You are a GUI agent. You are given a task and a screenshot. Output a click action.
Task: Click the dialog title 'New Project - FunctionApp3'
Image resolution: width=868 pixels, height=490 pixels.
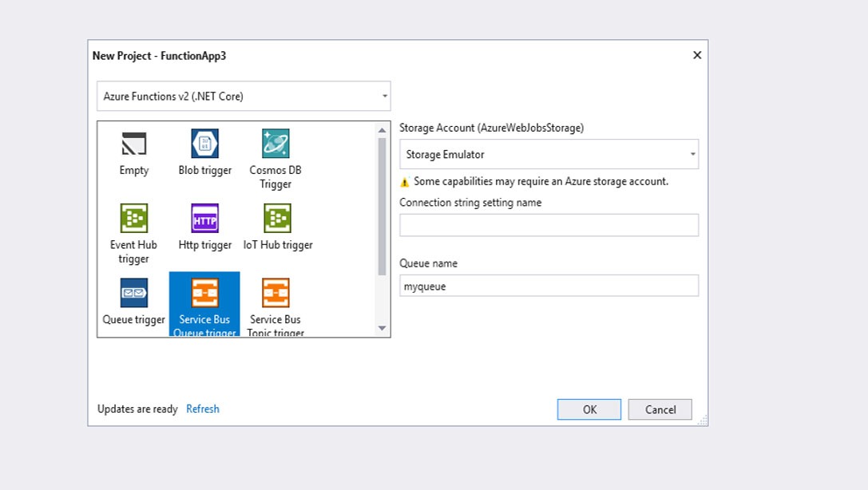[160, 56]
